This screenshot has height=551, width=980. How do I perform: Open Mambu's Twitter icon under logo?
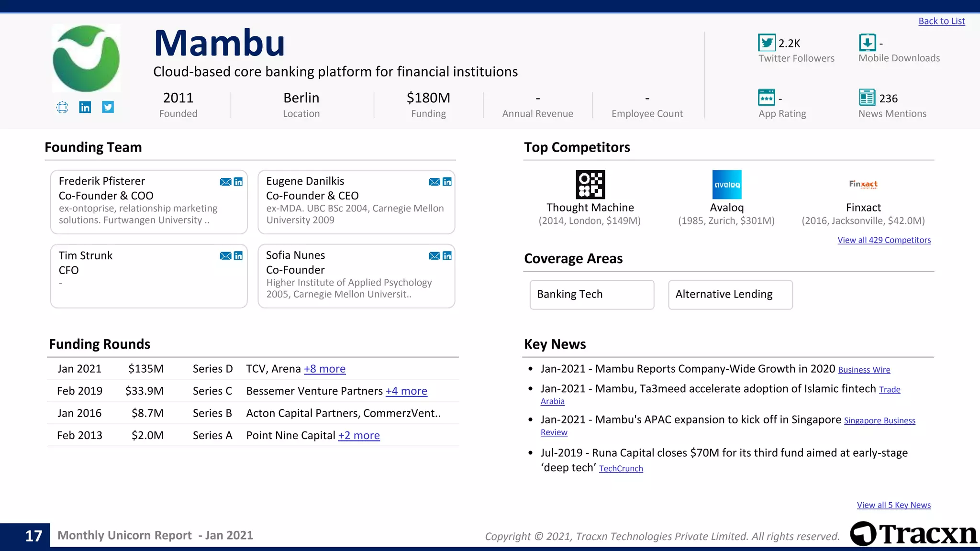point(108,107)
